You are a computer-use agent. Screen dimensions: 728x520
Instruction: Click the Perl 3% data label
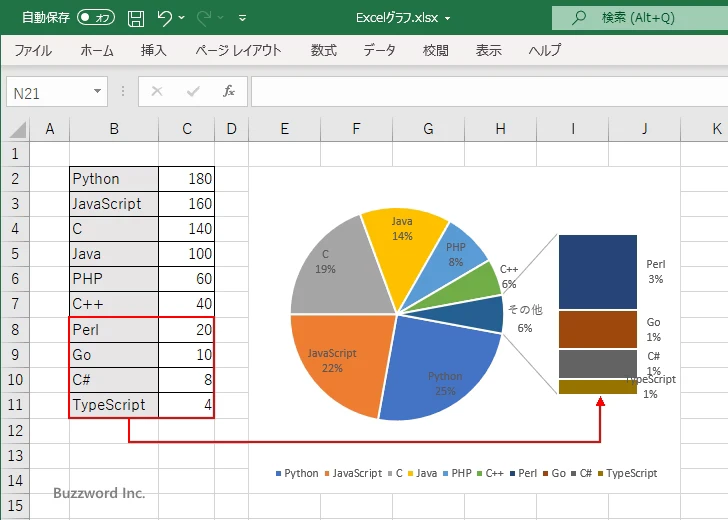(656, 272)
